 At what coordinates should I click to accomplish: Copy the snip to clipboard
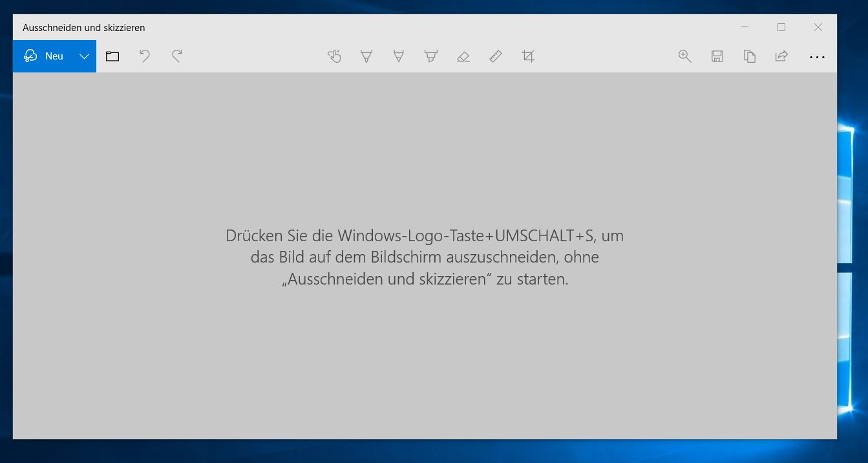(x=750, y=56)
